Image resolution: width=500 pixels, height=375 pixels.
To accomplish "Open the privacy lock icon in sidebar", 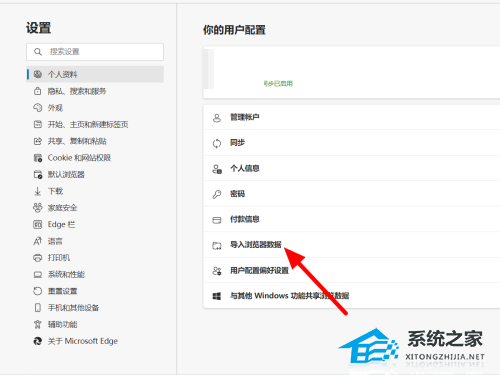I will (x=38, y=91).
